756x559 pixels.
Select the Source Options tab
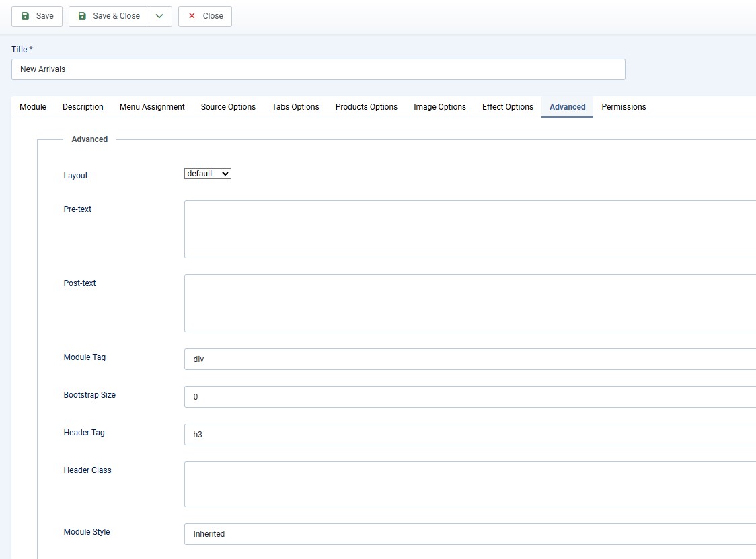tap(228, 107)
